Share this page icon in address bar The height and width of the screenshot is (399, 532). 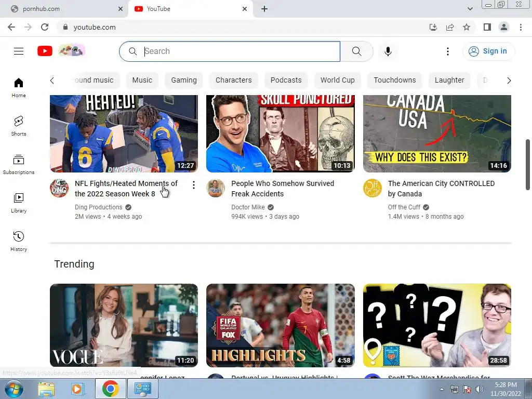pyautogui.click(x=450, y=27)
